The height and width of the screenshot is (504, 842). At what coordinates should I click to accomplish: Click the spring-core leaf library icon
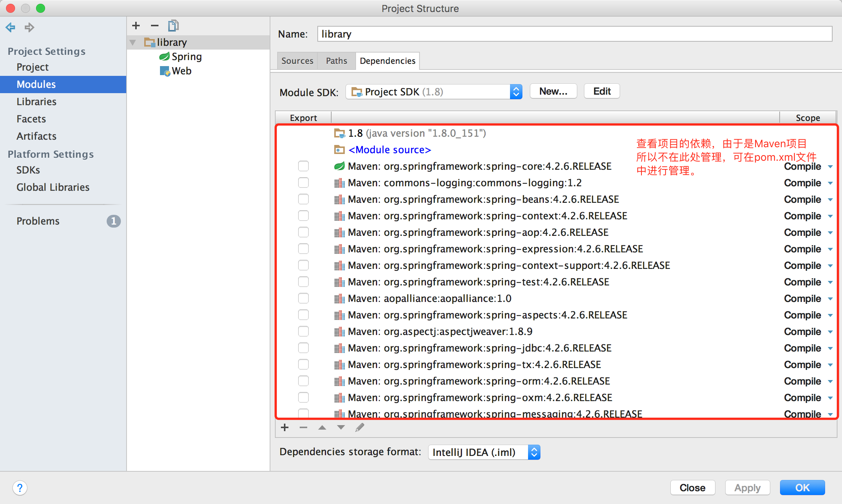(340, 166)
